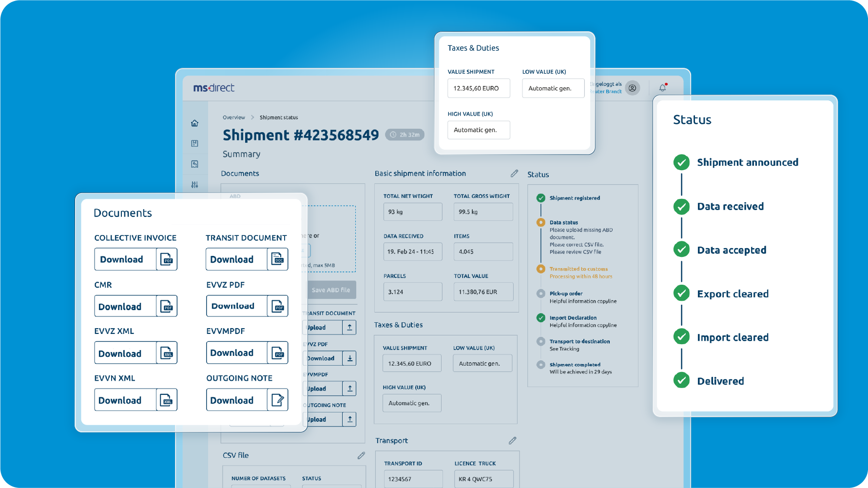Click the PDF icon under Collective Invoice
Viewport: 868px width, 488px height.
coord(167,259)
